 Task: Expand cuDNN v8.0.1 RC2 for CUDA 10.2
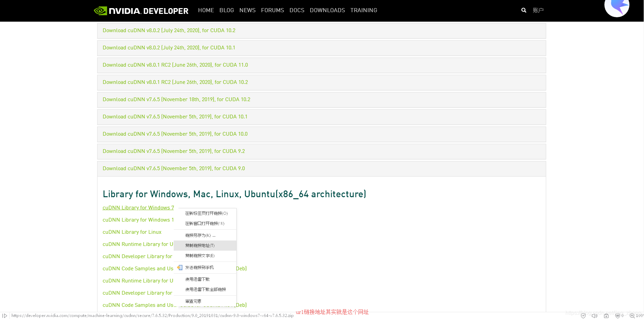point(321,83)
